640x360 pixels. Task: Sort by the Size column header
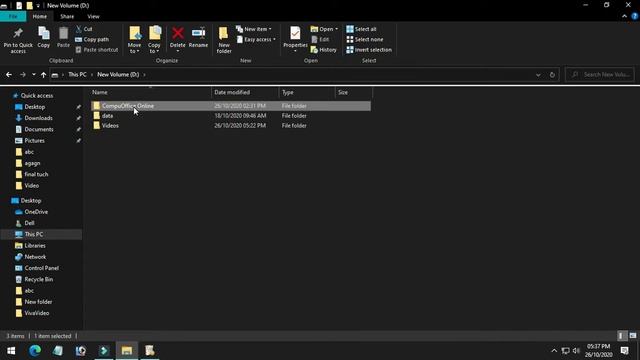(x=353, y=92)
